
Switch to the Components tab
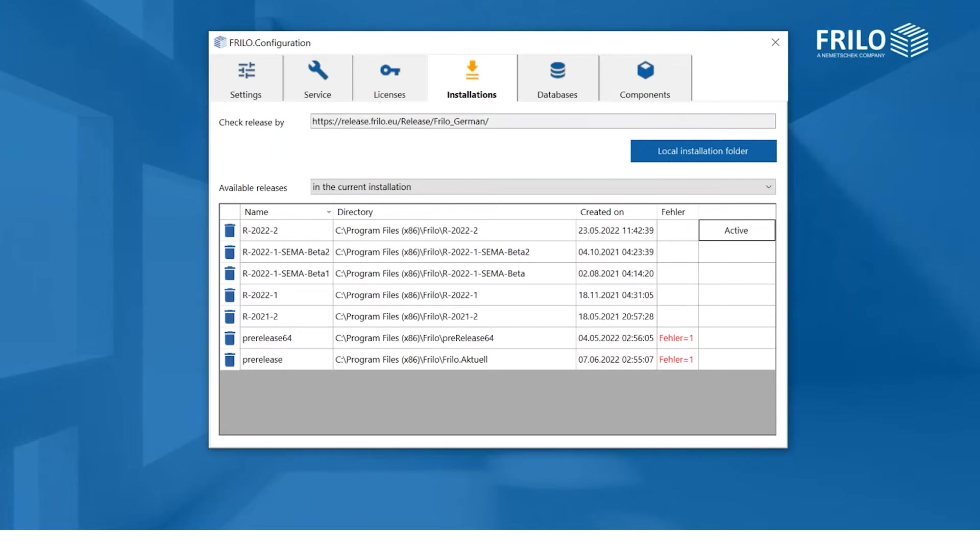coord(645,79)
